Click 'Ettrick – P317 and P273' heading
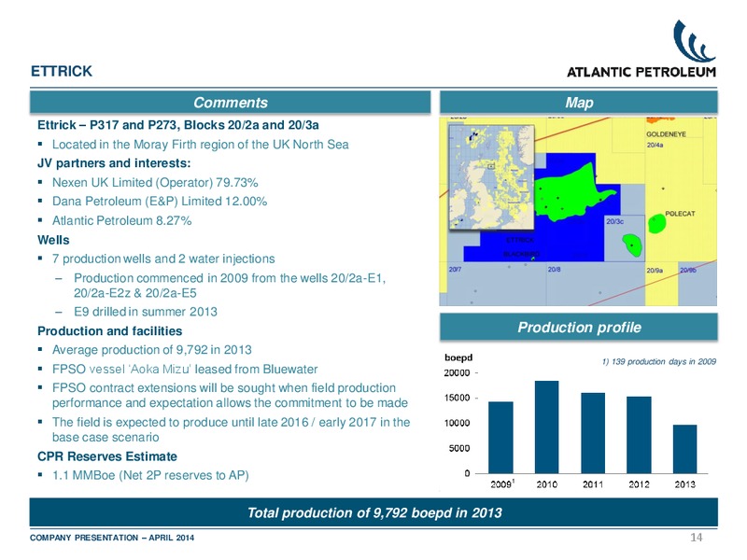 178,125
